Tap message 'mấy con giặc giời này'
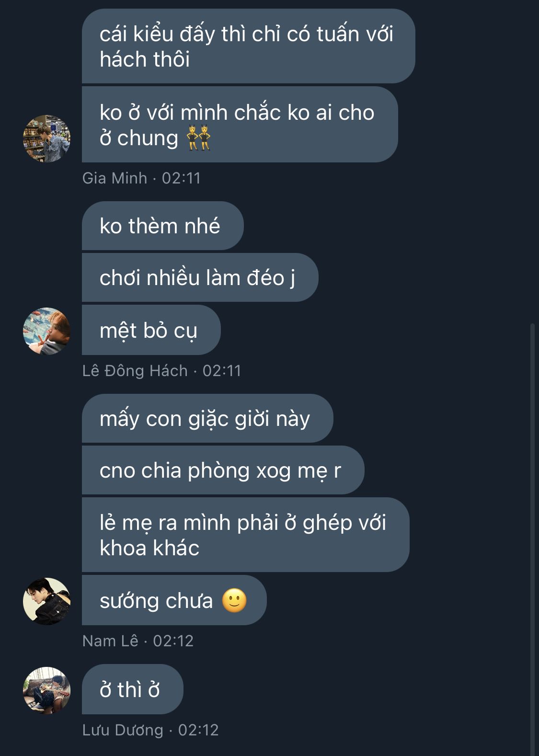This screenshot has height=756, width=539. click(x=207, y=418)
